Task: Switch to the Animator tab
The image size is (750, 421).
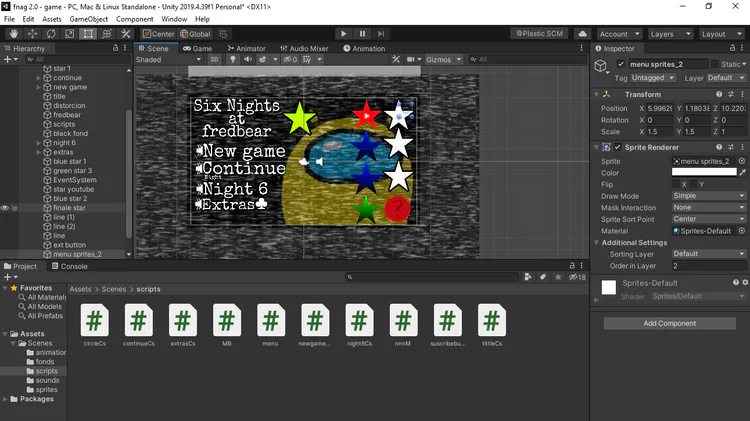Action: coord(246,48)
